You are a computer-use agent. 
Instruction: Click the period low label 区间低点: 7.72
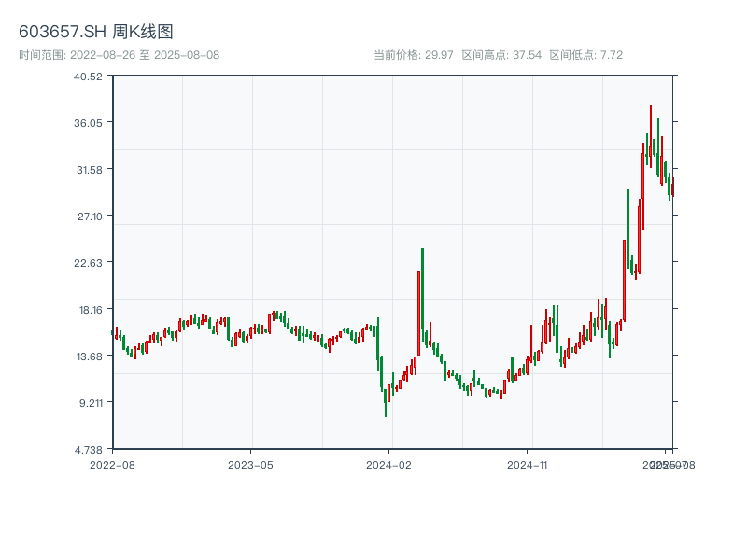(586, 55)
